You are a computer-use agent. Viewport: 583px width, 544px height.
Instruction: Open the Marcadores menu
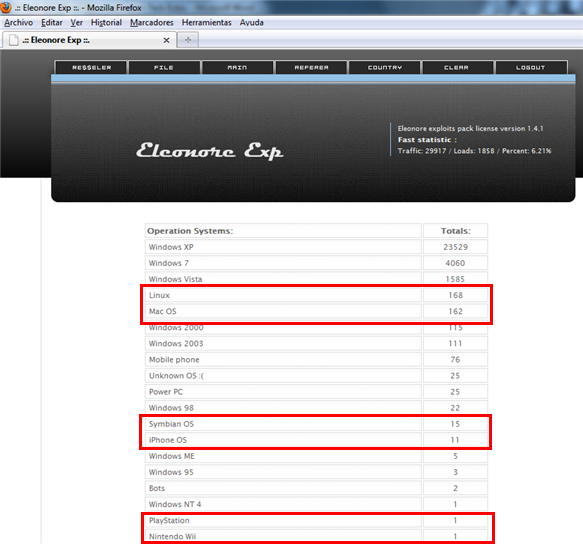click(152, 23)
